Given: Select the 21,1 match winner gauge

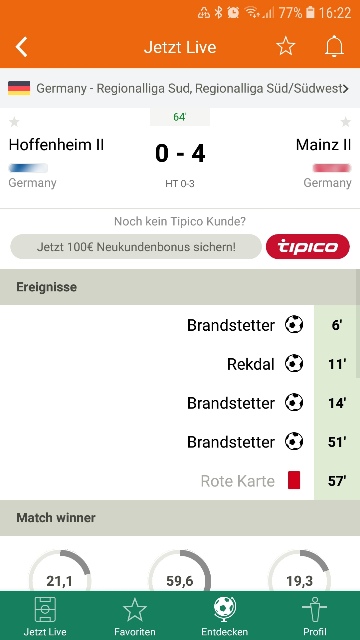Looking at the screenshot, I should point(60,571).
